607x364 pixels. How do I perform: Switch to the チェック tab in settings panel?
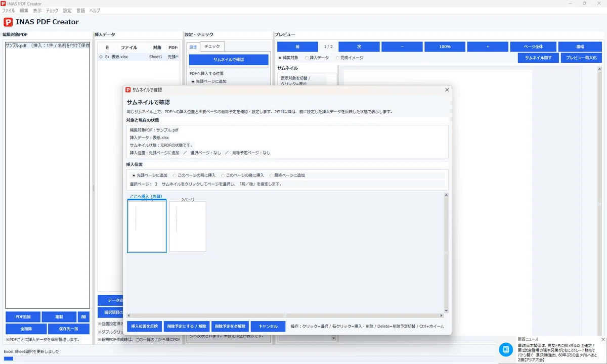(x=212, y=47)
